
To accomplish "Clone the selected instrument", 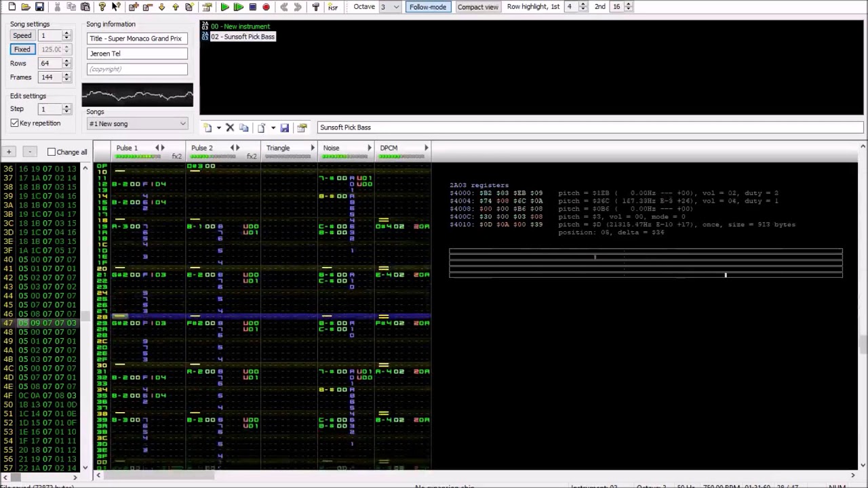I will (244, 127).
